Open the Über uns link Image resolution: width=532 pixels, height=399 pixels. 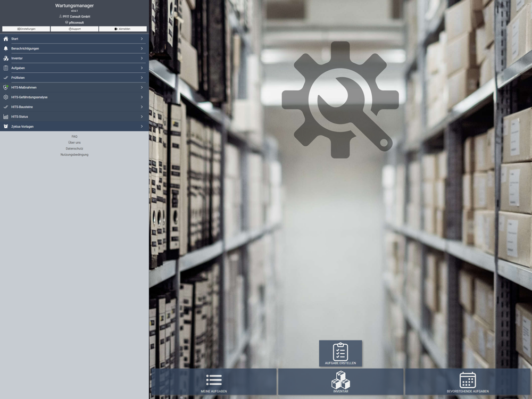tap(74, 143)
